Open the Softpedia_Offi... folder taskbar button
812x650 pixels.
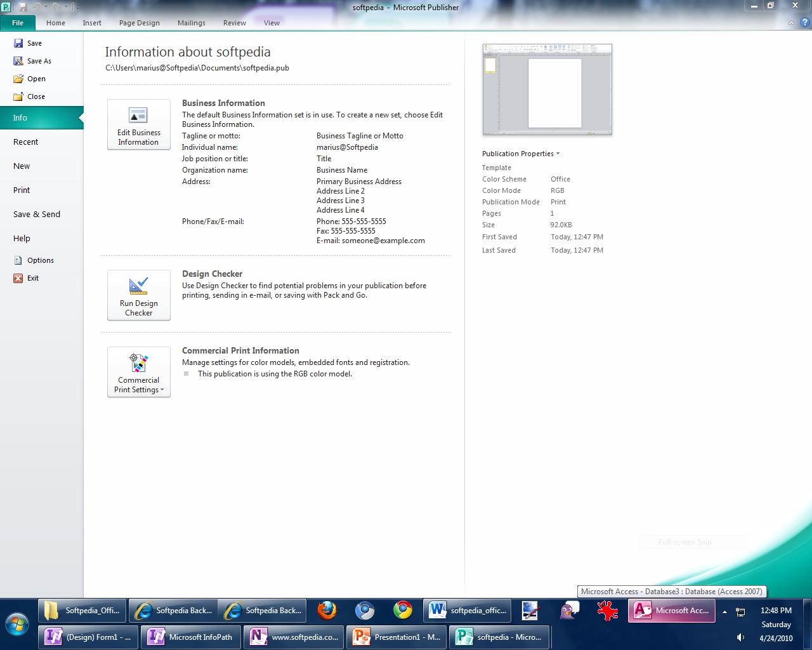[82, 611]
